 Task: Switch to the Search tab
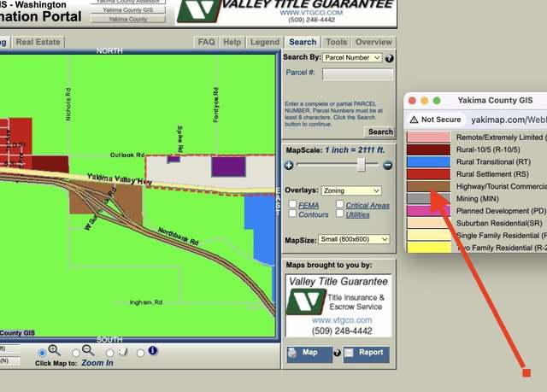pyautogui.click(x=303, y=42)
